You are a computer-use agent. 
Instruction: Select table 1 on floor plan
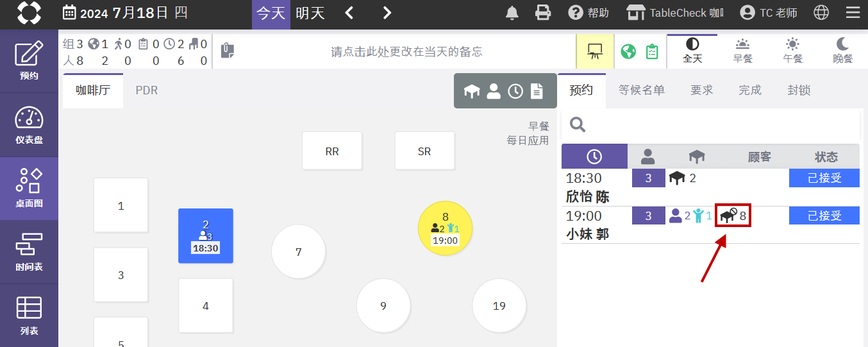click(121, 205)
